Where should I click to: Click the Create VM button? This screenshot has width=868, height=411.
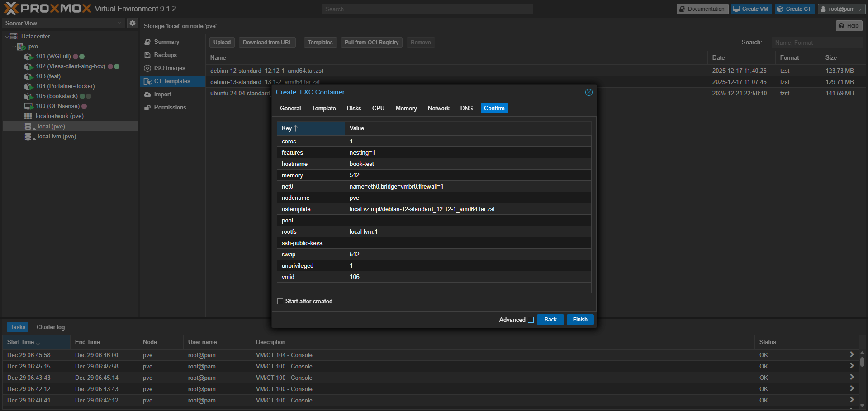point(751,9)
